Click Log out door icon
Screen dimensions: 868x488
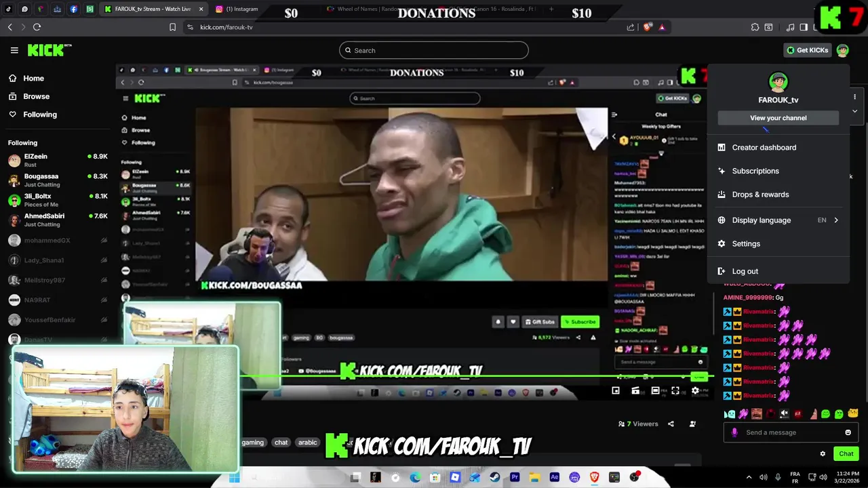click(x=722, y=271)
